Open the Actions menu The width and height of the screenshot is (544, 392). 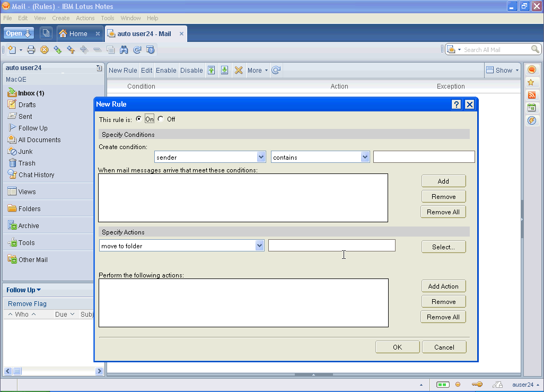coord(85,18)
